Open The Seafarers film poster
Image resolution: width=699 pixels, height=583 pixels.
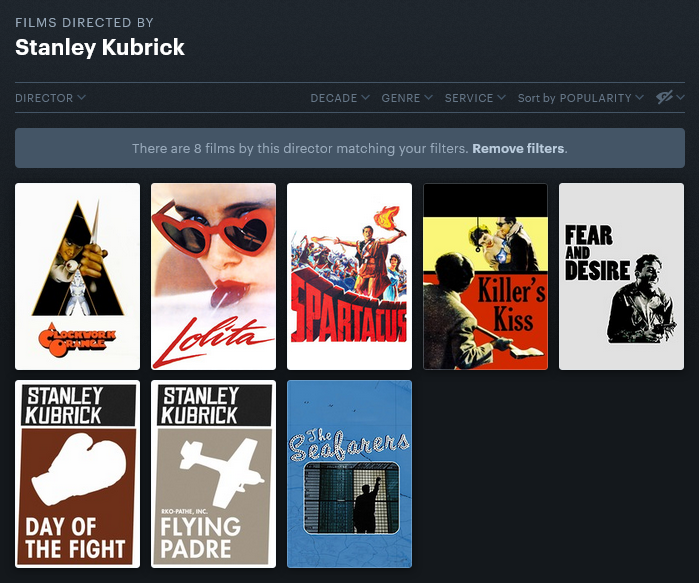tap(350, 474)
